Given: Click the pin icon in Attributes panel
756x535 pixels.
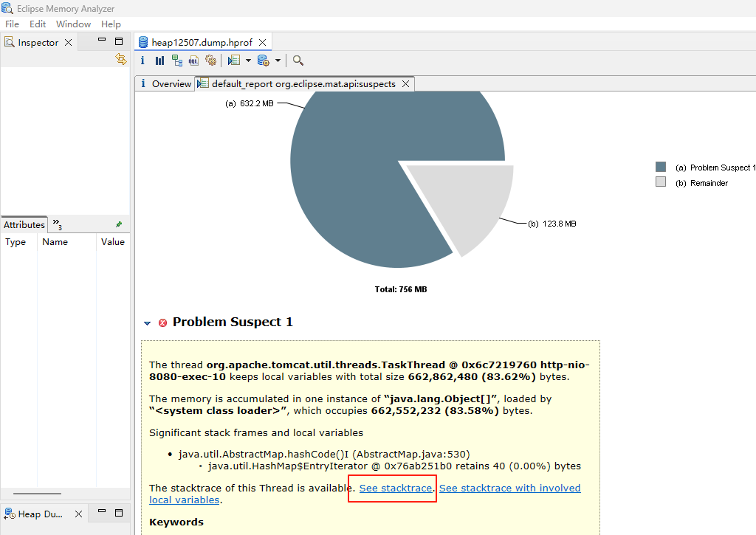Looking at the screenshot, I should pos(119,224).
